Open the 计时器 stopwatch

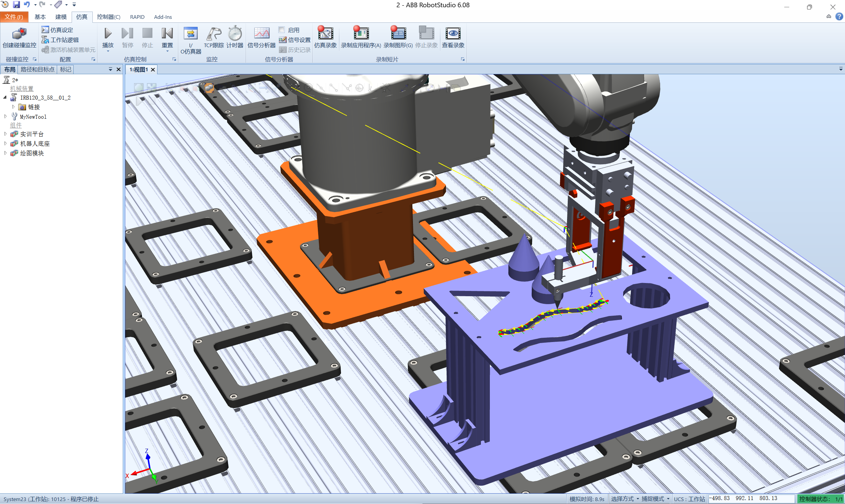pyautogui.click(x=235, y=37)
